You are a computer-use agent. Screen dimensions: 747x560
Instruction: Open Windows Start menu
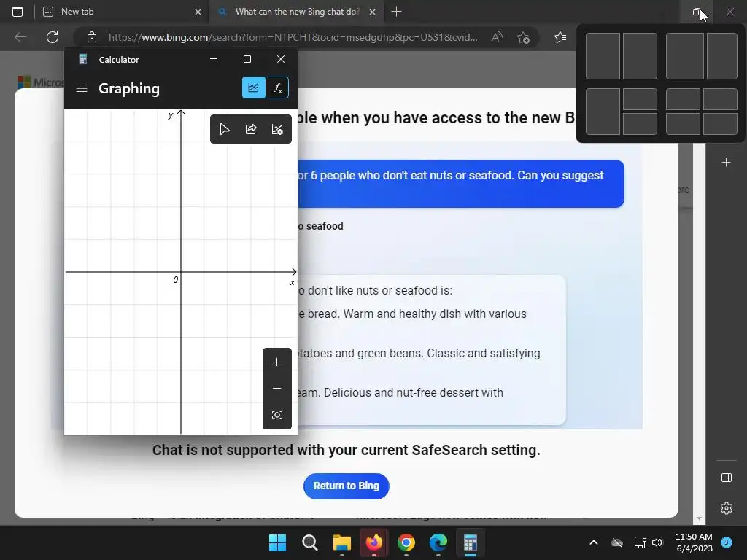click(277, 542)
